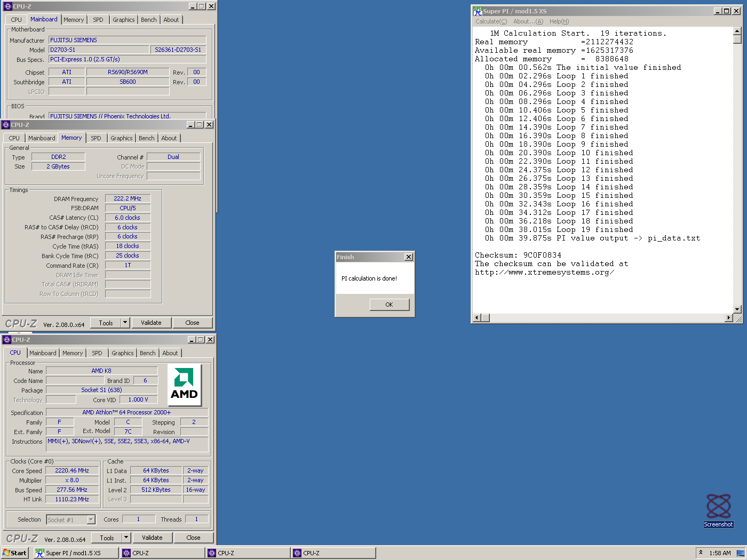
Task: Click the Super PI title bar icon
Action: tap(478, 11)
